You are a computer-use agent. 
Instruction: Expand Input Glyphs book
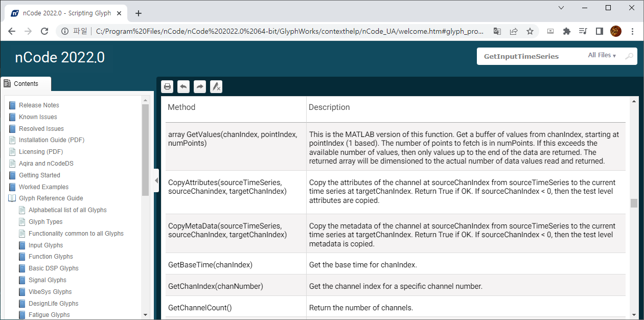[x=46, y=245]
